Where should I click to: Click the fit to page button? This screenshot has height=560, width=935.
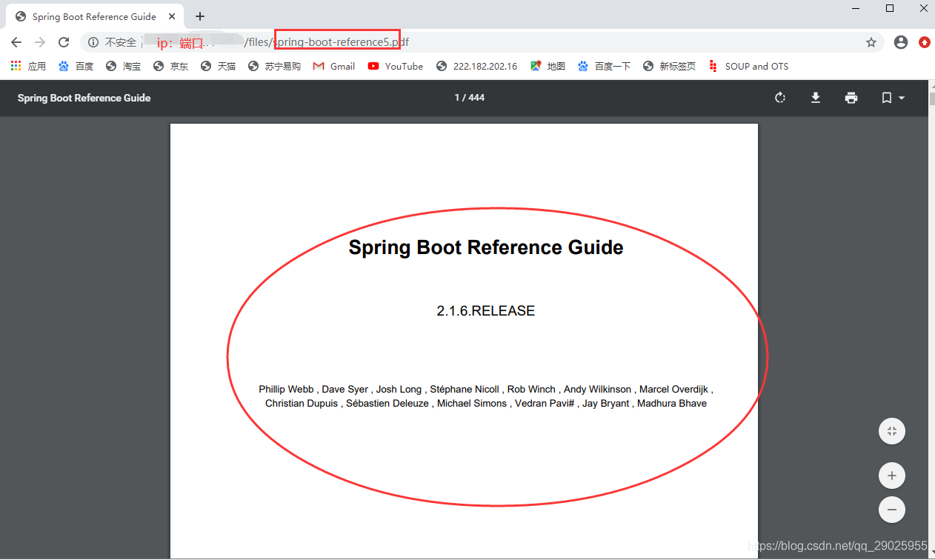(892, 431)
